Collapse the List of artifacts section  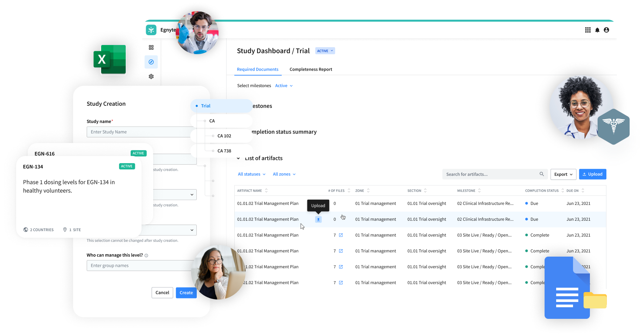[239, 159]
